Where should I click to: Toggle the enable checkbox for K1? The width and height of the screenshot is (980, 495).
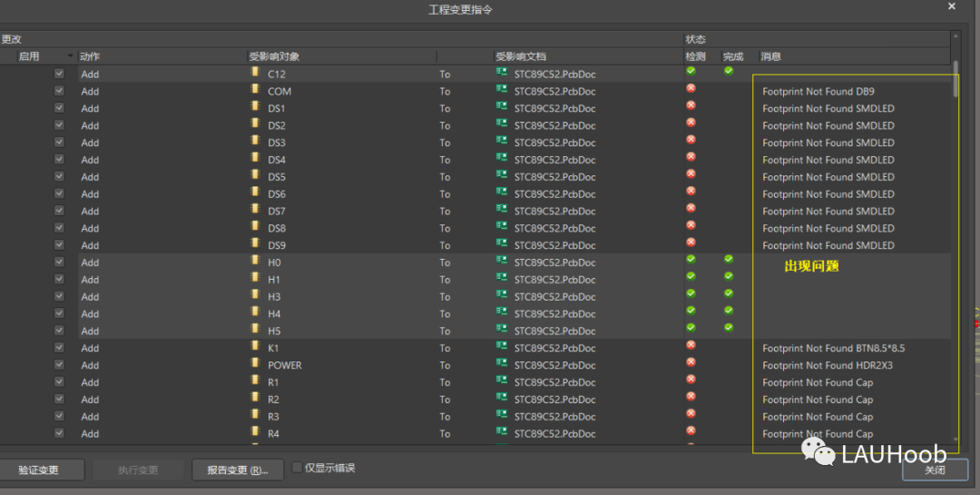click(59, 347)
